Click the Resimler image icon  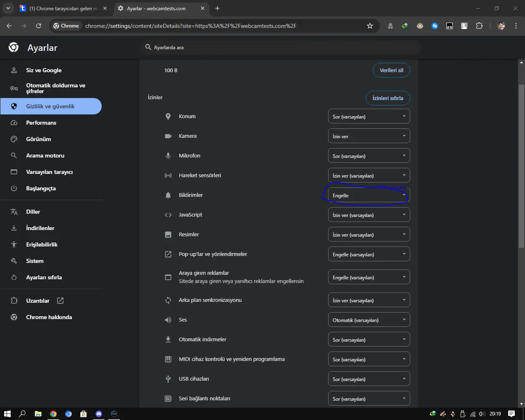168,235
